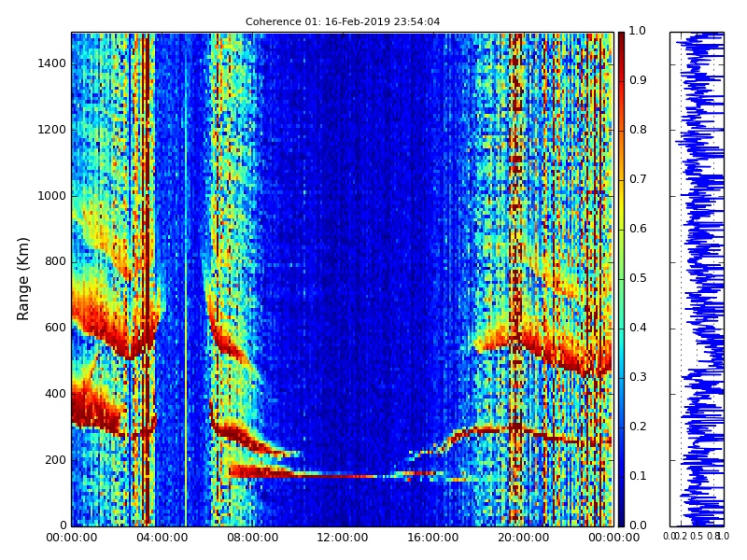Click the 1200 range tick label
Screen dimensions: 747x560
coord(52,130)
